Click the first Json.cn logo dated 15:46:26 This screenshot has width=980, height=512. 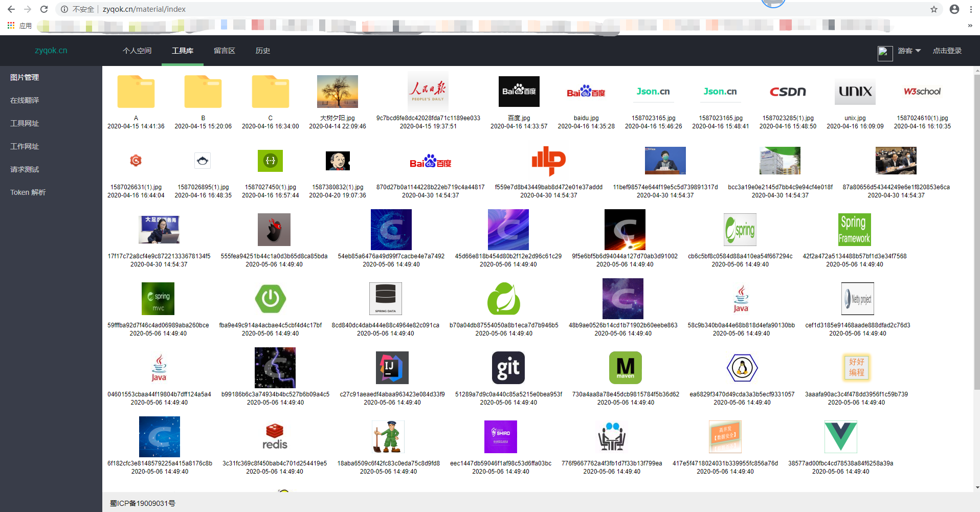click(x=653, y=92)
